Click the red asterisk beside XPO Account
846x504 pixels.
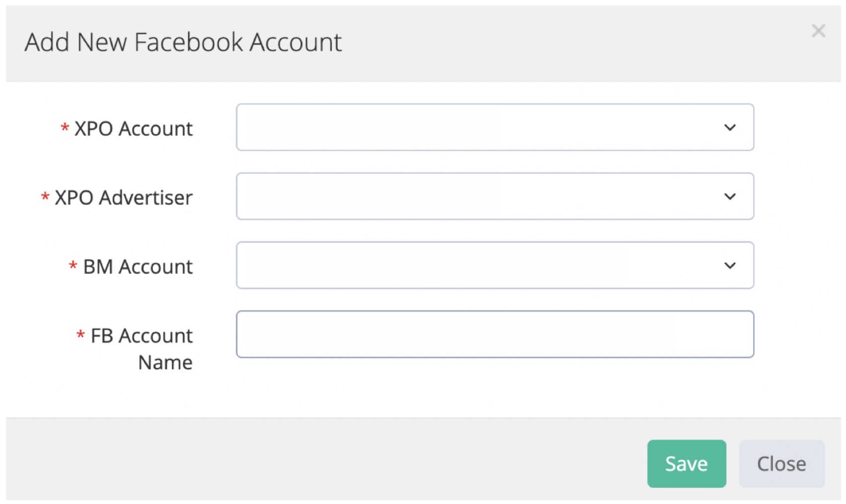[x=65, y=128]
